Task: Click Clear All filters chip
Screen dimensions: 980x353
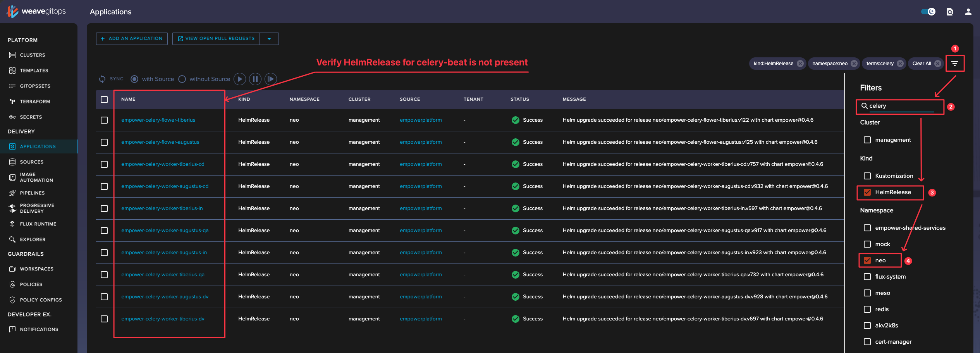Action: click(926, 64)
